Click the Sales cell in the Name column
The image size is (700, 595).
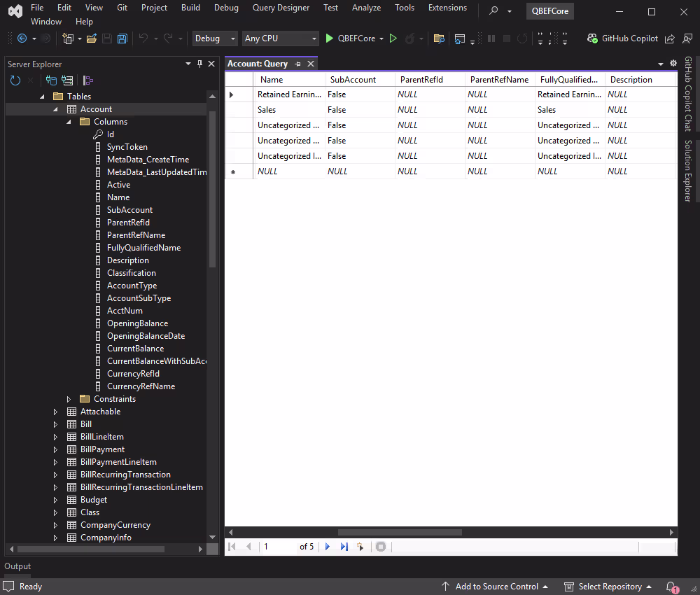pos(289,110)
